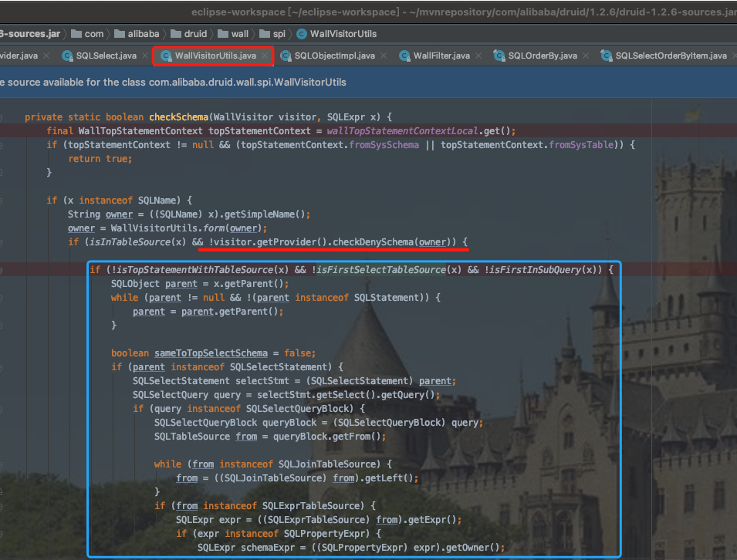This screenshot has height=560, width=737.
Task: Click the class icon on WallFilter.java tab
Action: click(404, 56)
